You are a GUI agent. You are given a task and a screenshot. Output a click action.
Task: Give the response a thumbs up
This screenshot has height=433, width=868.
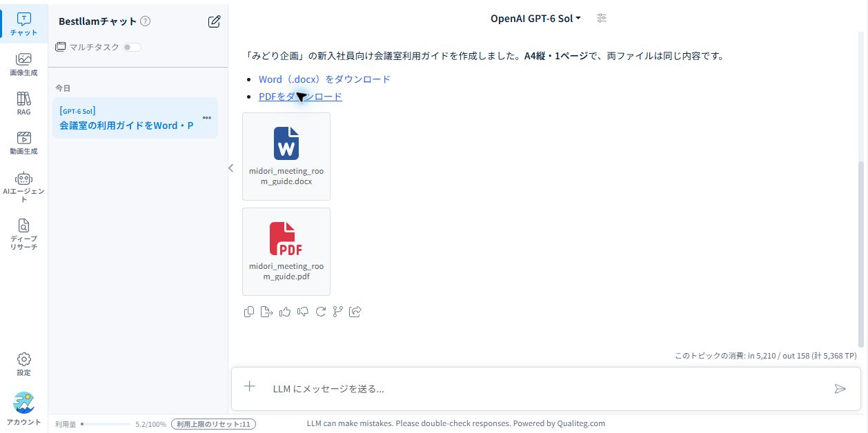point(285,312)
